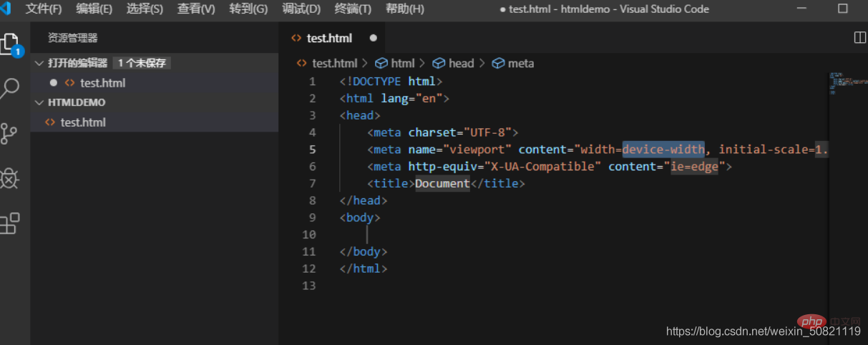Open the Search activity bar icon
Image resolution: width=868 pixels, height=345 pixels.
click(10, 89)
